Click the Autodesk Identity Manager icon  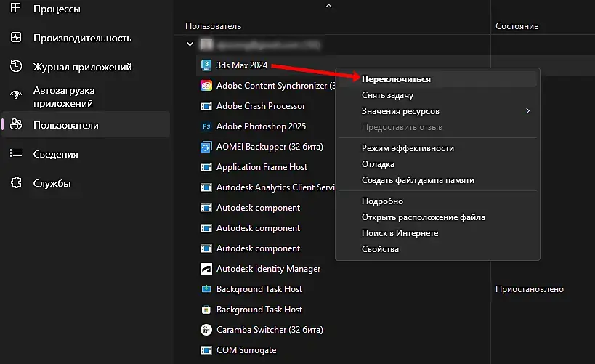coord(206,269)
